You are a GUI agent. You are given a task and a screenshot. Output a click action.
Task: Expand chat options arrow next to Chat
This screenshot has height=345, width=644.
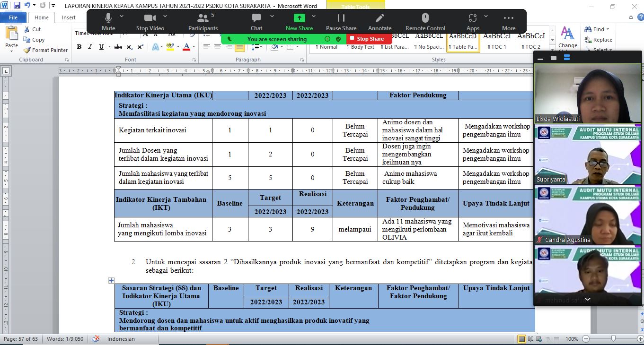272,16
